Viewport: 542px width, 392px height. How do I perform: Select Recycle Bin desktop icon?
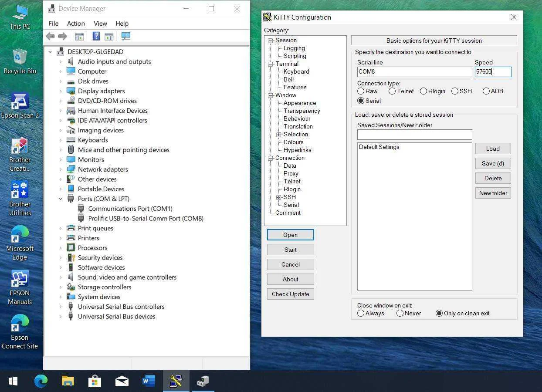(x=20, y=61)
